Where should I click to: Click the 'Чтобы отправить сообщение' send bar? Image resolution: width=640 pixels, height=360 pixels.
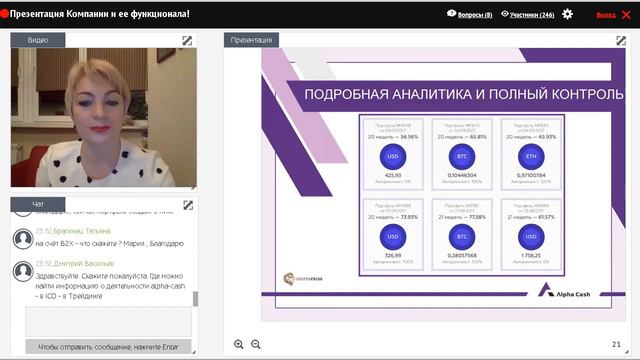click(x=108, y=347)
